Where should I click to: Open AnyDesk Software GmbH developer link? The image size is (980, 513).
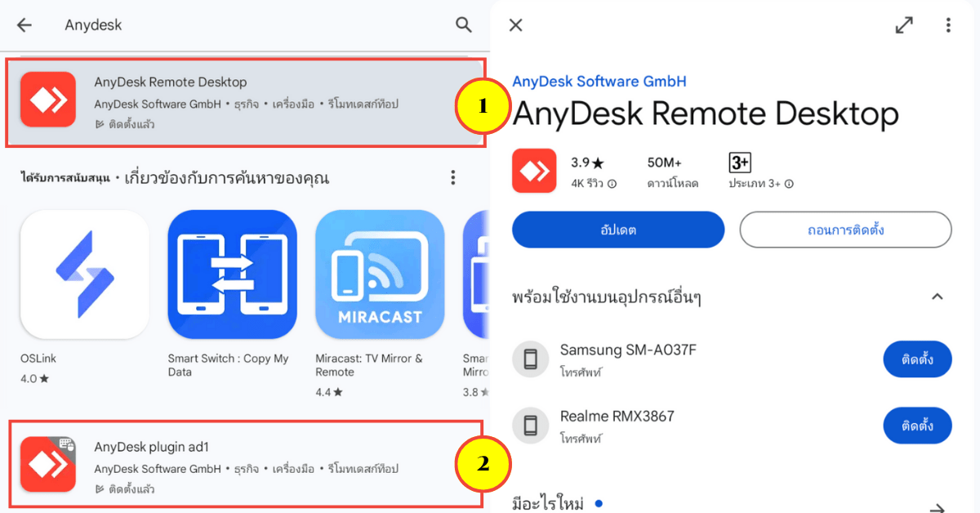(599, 81)
